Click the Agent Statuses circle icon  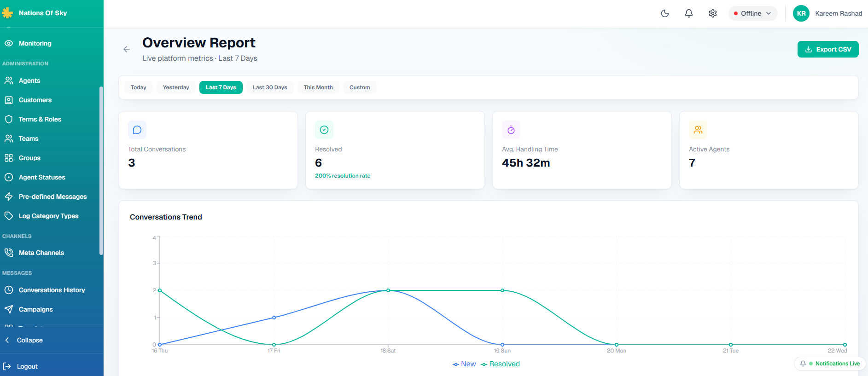[x=9, y=177]
